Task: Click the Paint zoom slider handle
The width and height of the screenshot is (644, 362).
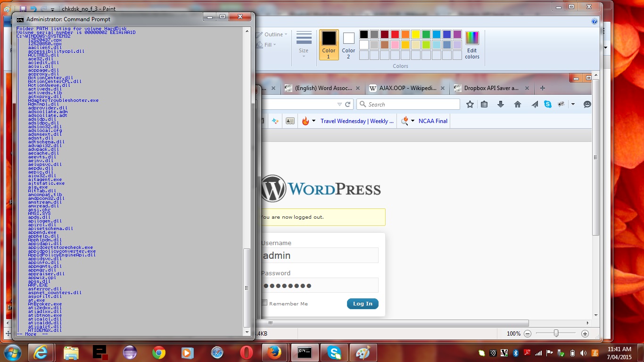Action: click(x=556, y=333)
